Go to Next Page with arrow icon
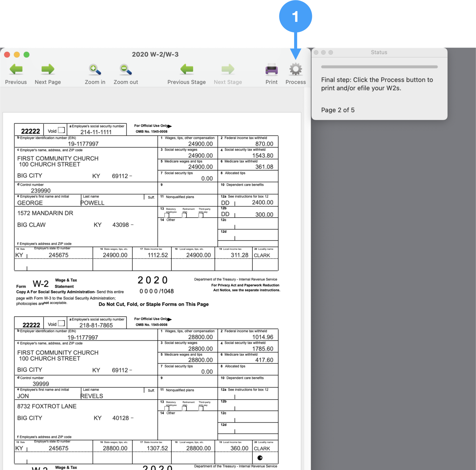Viewport: 476px width, 470px height. point(48,69)
